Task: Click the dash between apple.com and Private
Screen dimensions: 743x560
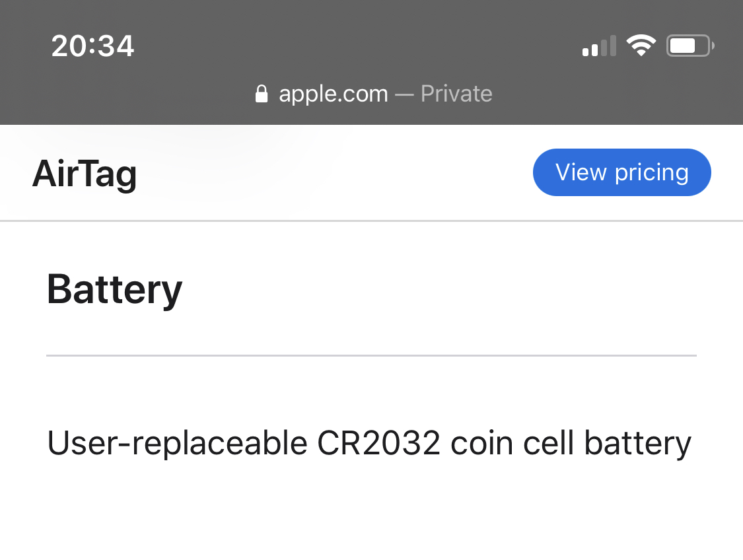Action: click(404, 94)
